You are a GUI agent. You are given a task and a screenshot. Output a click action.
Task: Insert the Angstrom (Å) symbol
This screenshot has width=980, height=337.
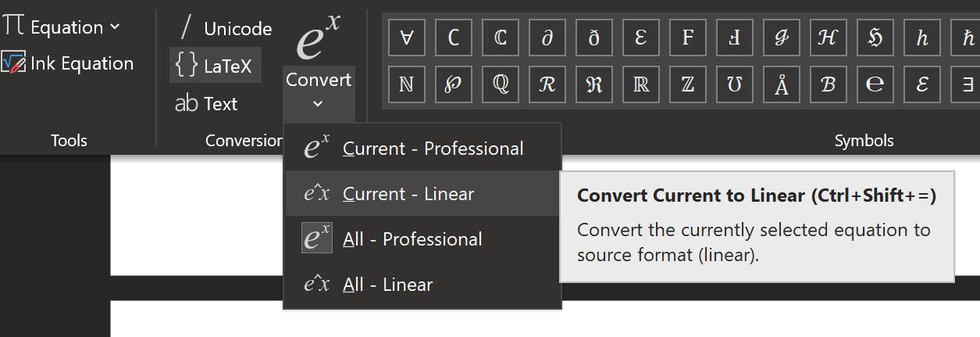pyautogui.click(x=782, y=84)
